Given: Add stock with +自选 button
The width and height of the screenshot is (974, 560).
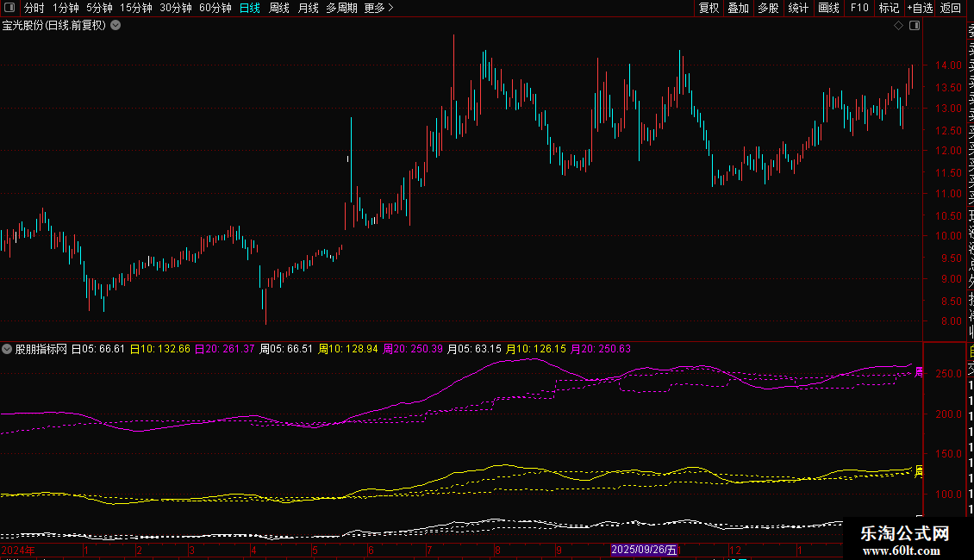Looking at the screenshot, I should [x=920, y=8].
